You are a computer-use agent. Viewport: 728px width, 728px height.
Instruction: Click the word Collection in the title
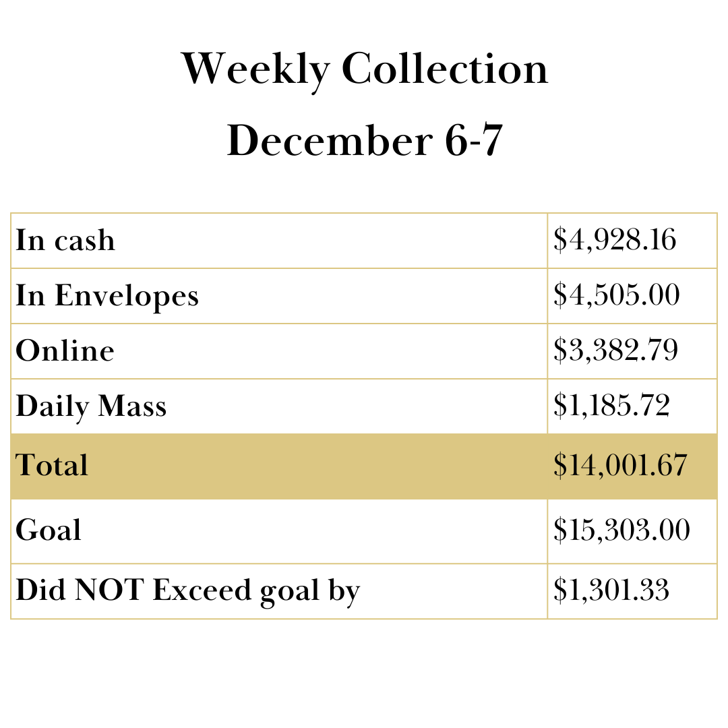[x=445, y=69]
